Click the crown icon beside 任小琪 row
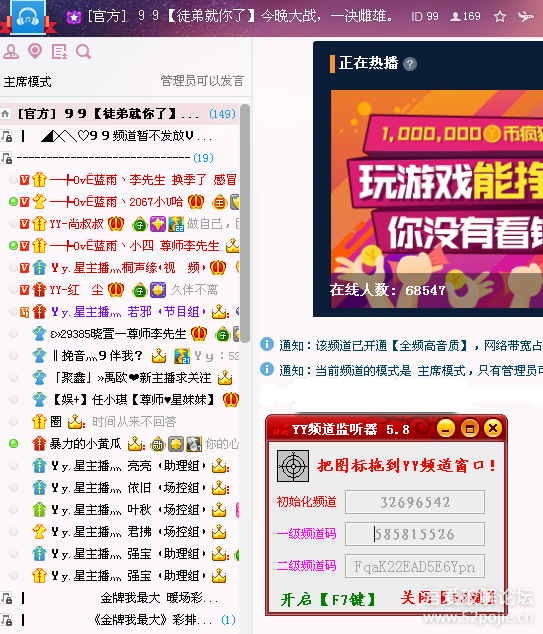This screenshot has height=634, width=543. (230, 399)
